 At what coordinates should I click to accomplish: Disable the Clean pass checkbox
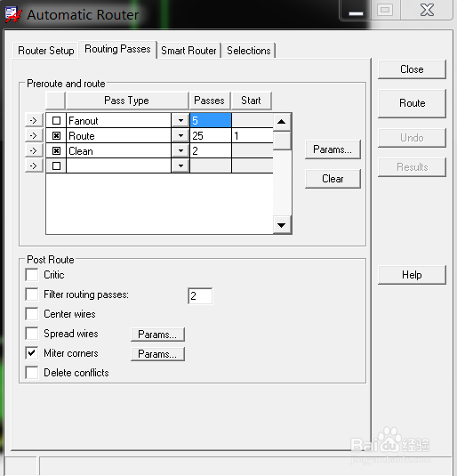click(56, 151)
